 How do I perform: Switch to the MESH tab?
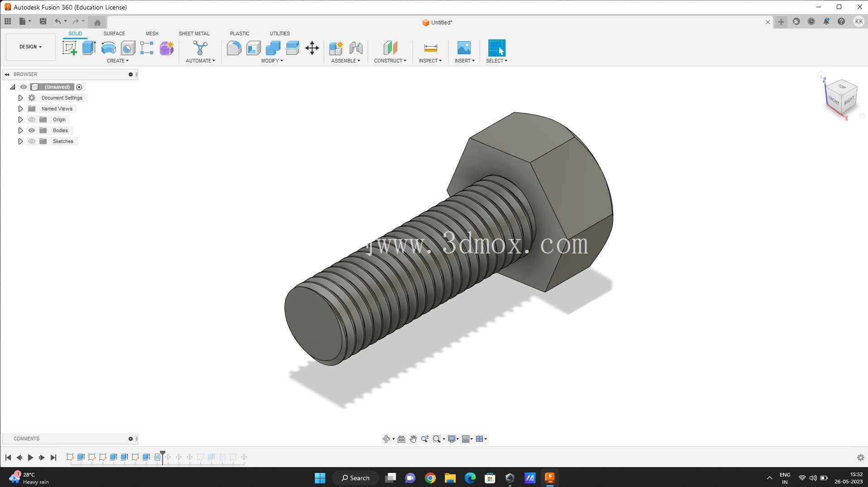point(152,33)
